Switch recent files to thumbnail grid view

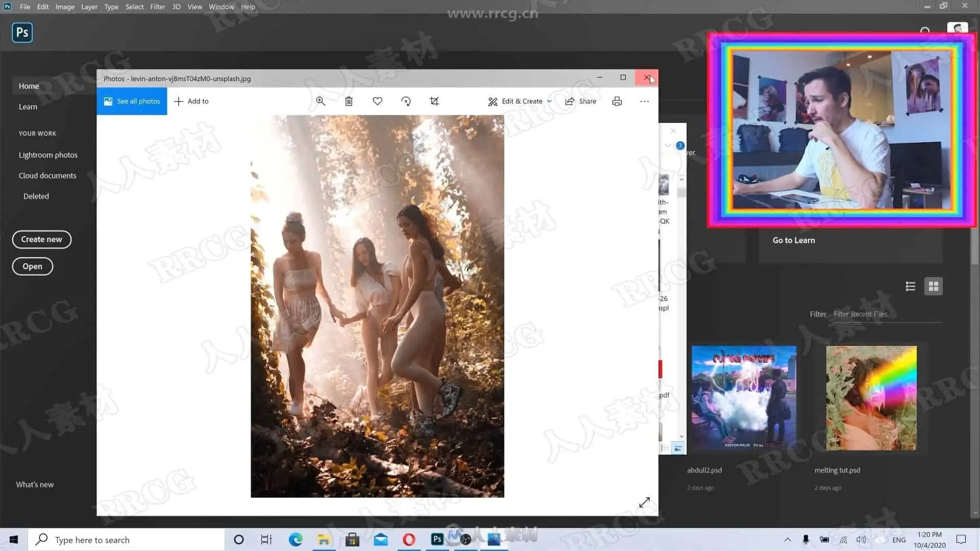(x=934, y=286)
